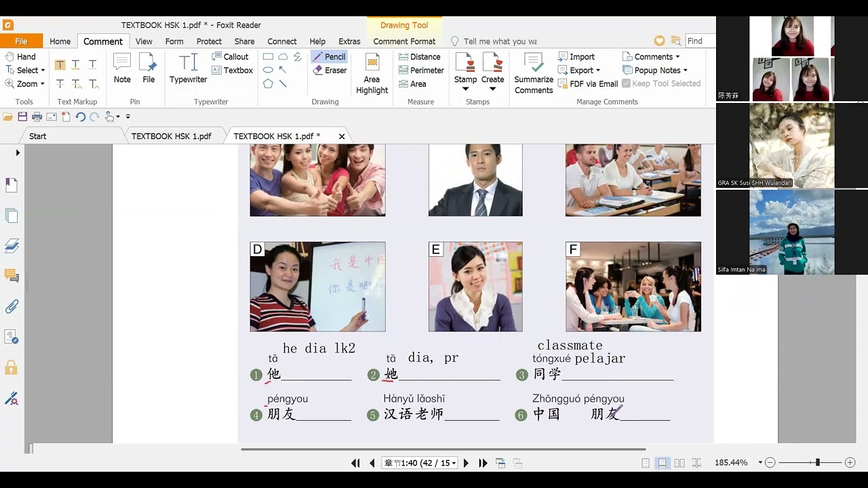Open the Comment Format tab
Image resolution: width=868 pixels, height=488 pixels.
404,41
